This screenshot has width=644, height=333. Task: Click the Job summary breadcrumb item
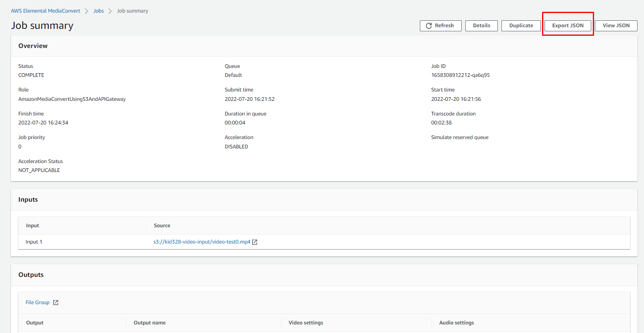pos(132,11)
